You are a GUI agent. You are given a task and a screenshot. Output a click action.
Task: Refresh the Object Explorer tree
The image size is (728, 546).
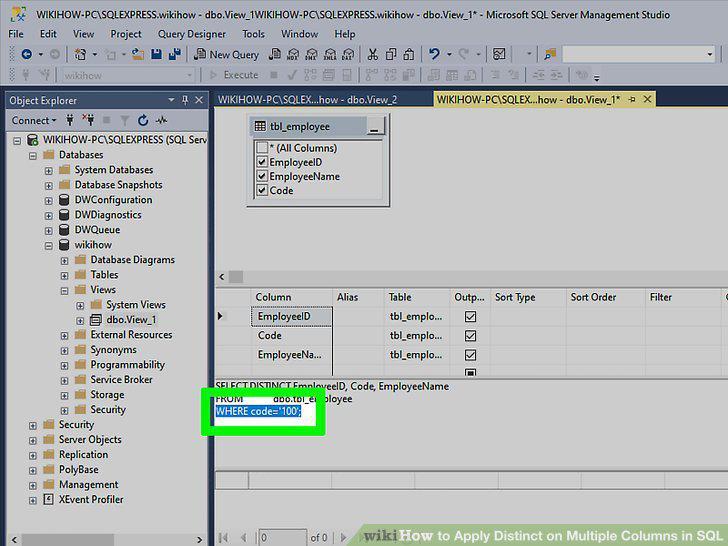coord(143,121)
